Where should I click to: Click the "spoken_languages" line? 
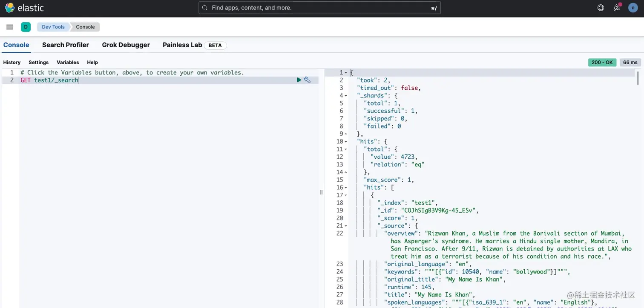pos(491,302)
